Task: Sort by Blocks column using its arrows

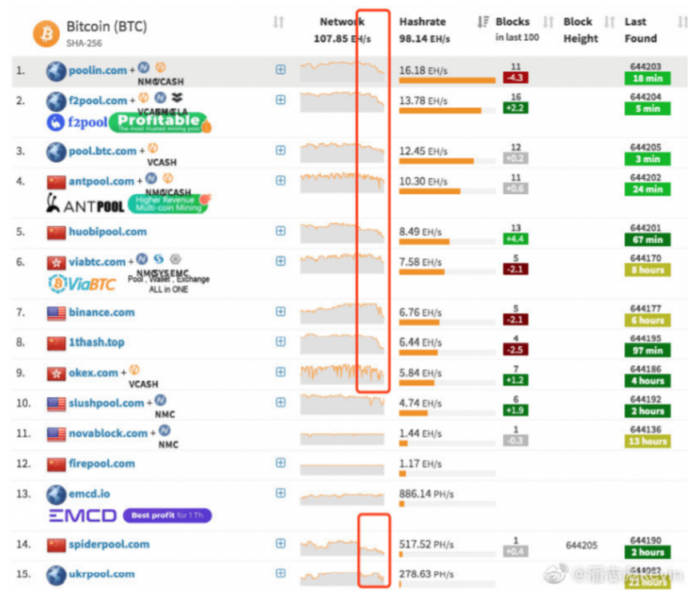Action: pos(548,22)
